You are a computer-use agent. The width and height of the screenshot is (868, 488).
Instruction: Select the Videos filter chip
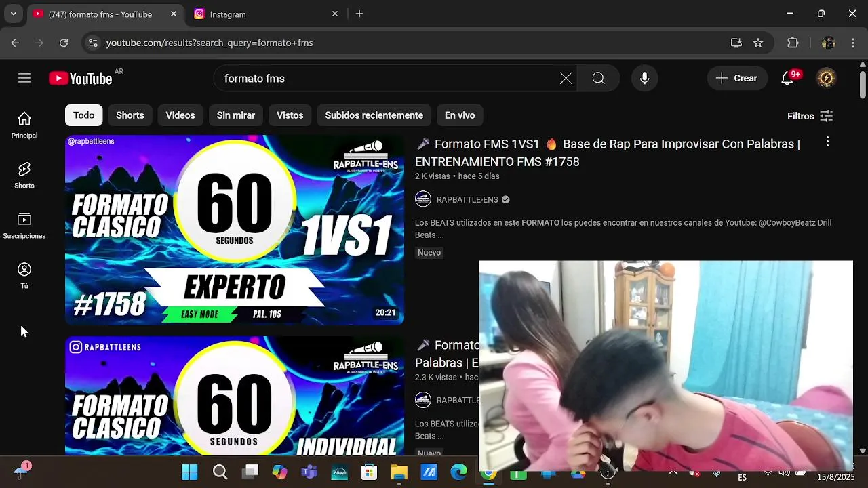pos(180,115)
